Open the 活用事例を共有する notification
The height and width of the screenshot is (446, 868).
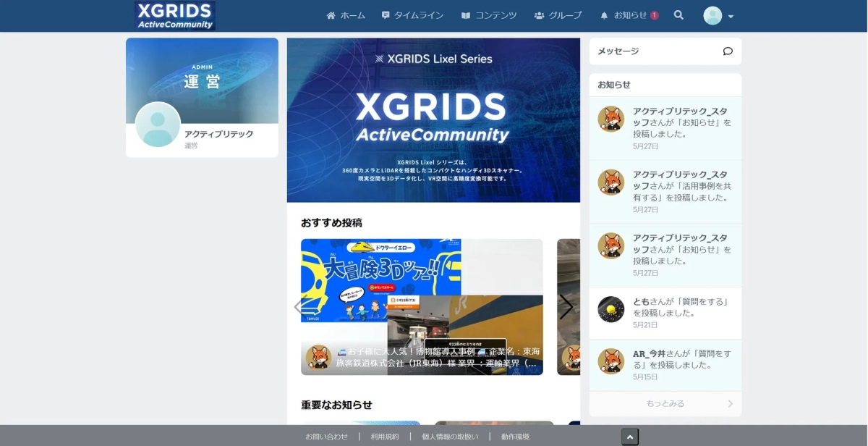tap(665, 192)
